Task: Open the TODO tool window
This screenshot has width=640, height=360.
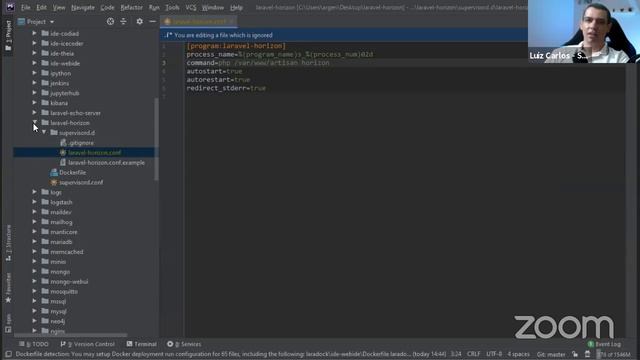Action: tap(33, 344)
